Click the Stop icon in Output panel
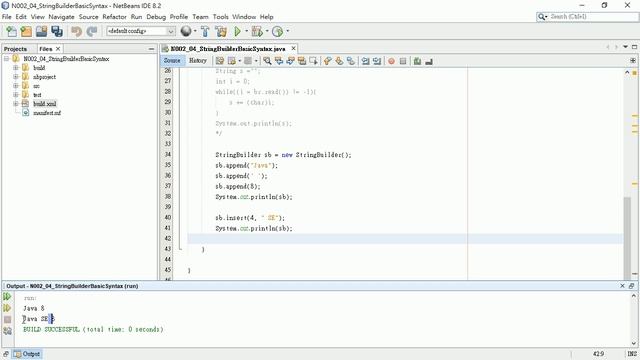The width and height of the screenshot is (640, 360). pyautogui.click(x=7, y=320)
